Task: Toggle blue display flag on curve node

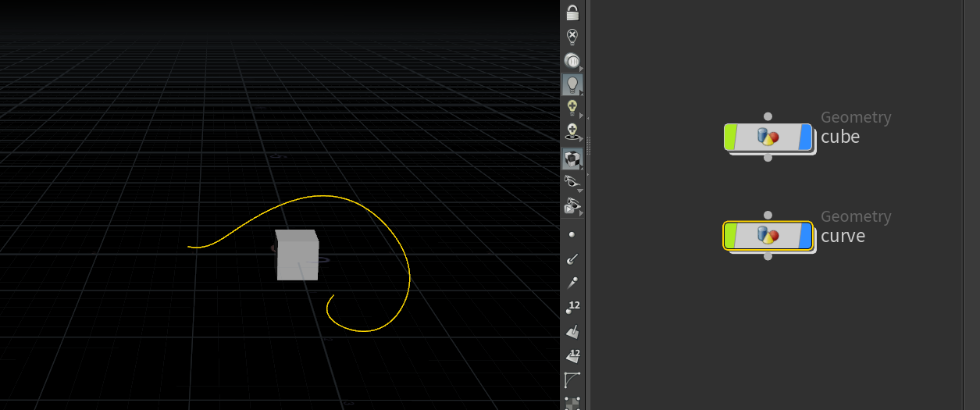Action: [x=806, y=236]
